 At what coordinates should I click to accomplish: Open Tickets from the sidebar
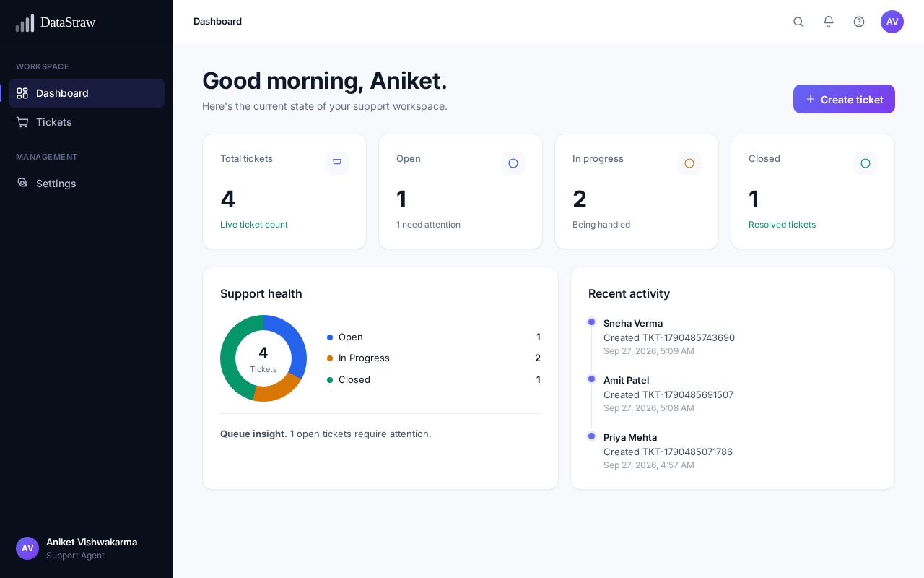tap(87, 122)
